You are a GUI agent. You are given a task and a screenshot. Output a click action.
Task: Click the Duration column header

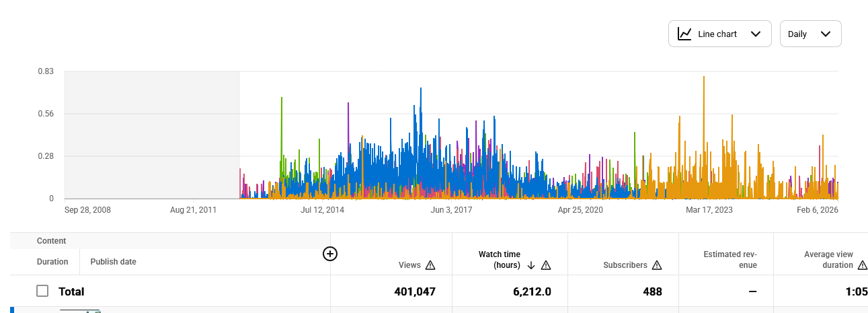52,262
